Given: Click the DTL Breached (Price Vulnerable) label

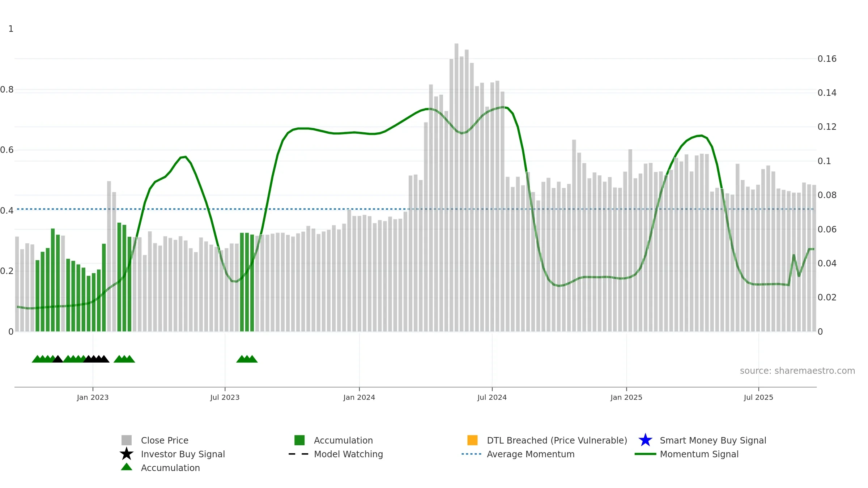Looking at the screenshot, I should coord(557,440).
